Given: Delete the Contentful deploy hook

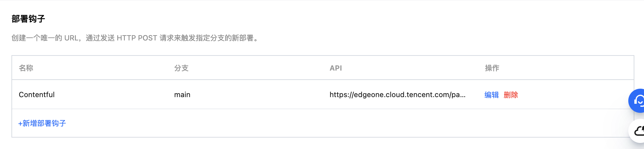Looking at the screenshot, I should pos(511,95).
